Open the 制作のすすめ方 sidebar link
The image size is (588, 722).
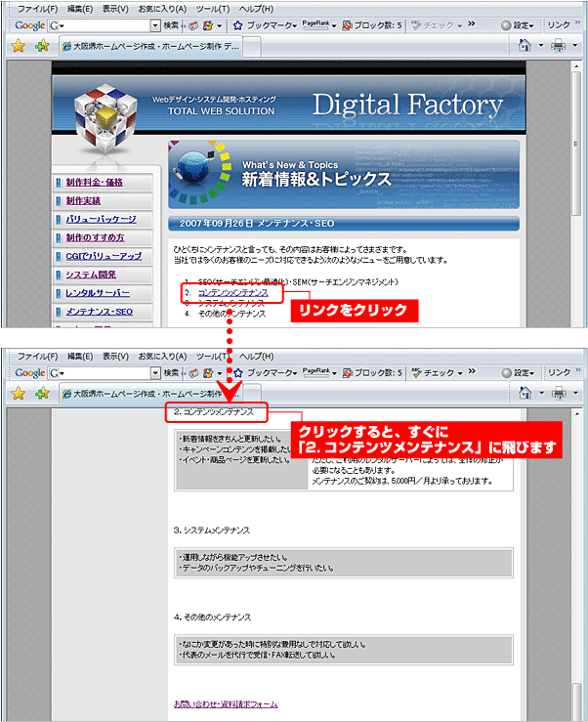click(95, 237)
